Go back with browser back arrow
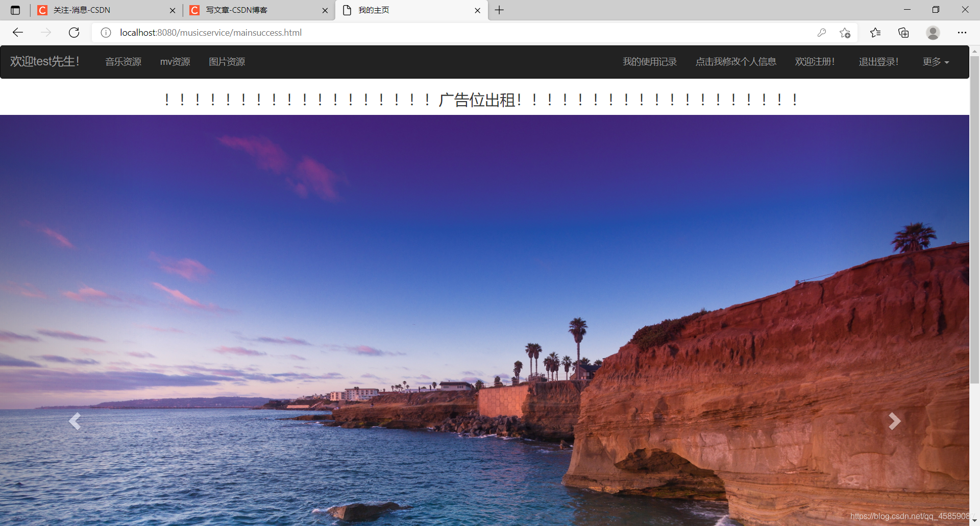The height and width of the screenshot is (526, 980). point(18,33)
